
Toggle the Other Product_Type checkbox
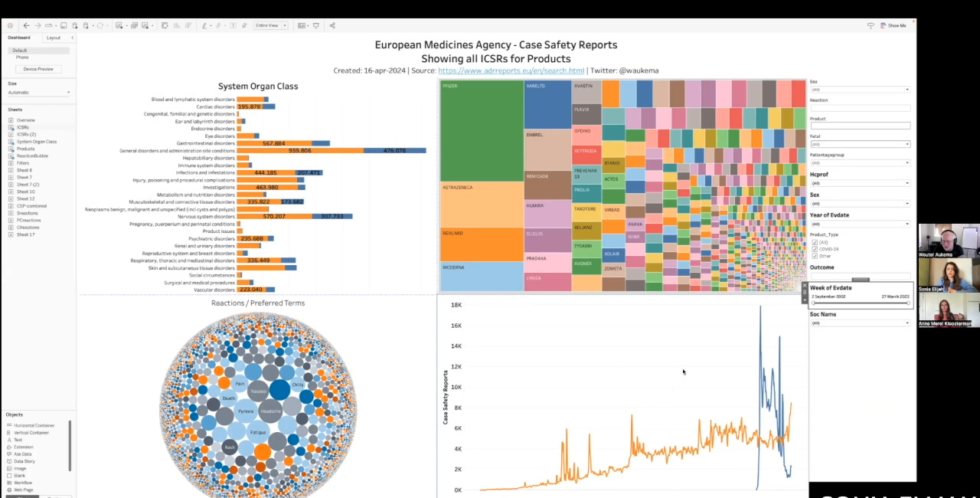coord(815,256)
